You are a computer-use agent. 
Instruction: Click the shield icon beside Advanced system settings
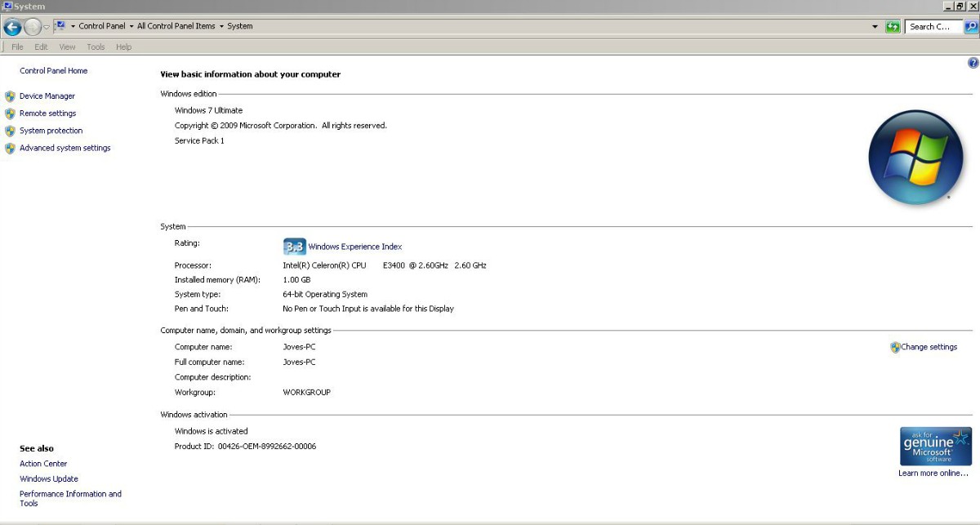[x=10, y=148]
